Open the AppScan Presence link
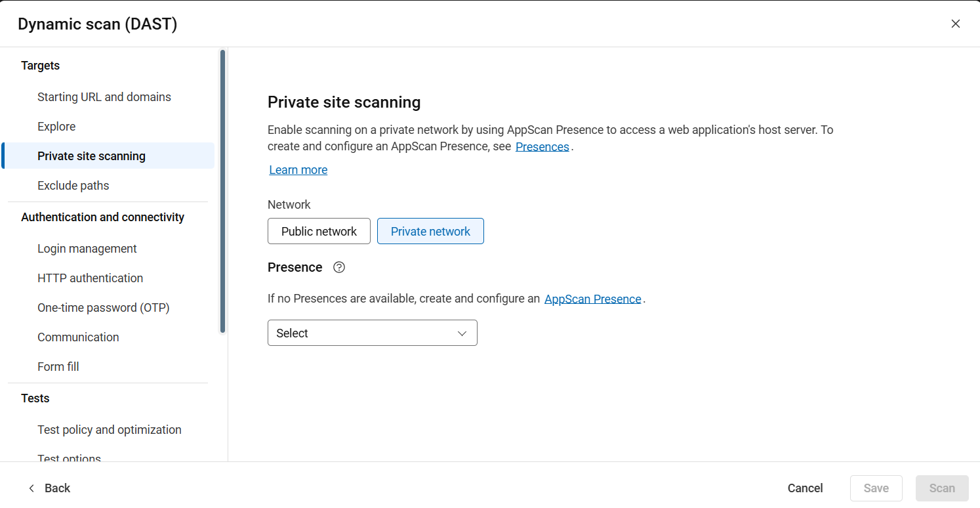This screenshot has width=980, height=508. 592,299
